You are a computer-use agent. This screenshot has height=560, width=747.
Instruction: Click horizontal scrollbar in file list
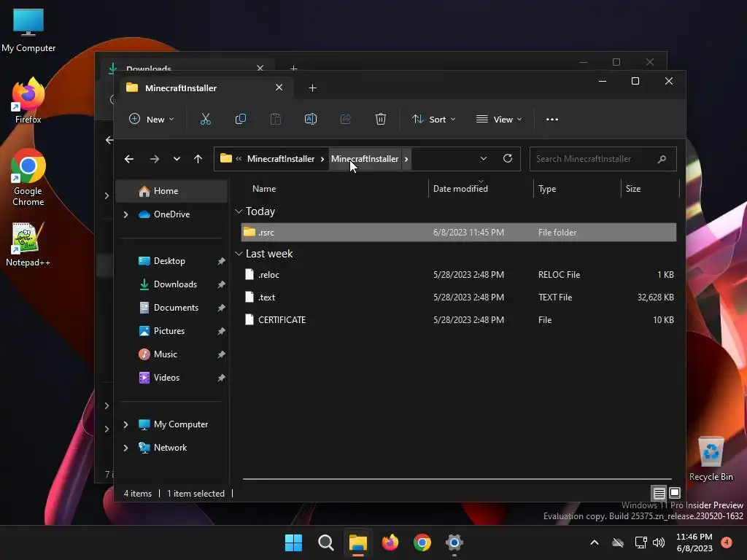[457, 478]
